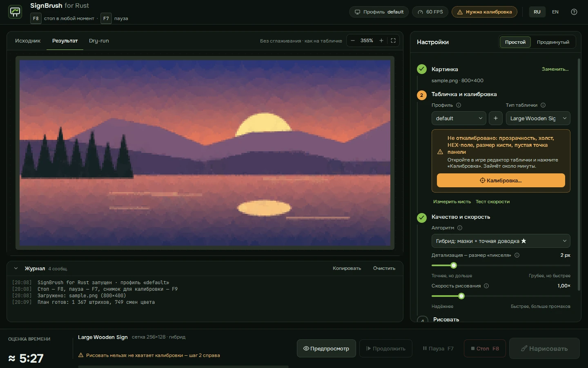
Task: Click the Пауза F7 button
Action: coord(438,349)
